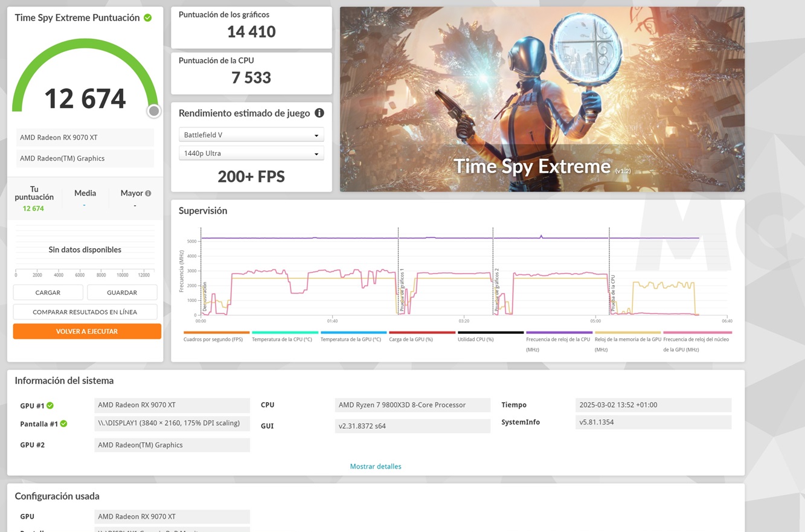
Task: Open the Battlefield V game dropdown
Action: pyautogui.click(x=251, y=135)
